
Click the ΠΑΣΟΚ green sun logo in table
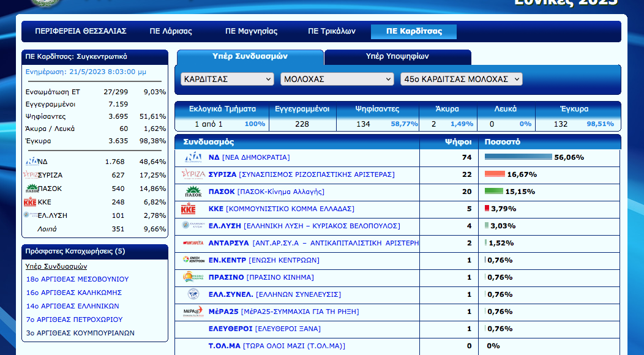tap(193, 192)
